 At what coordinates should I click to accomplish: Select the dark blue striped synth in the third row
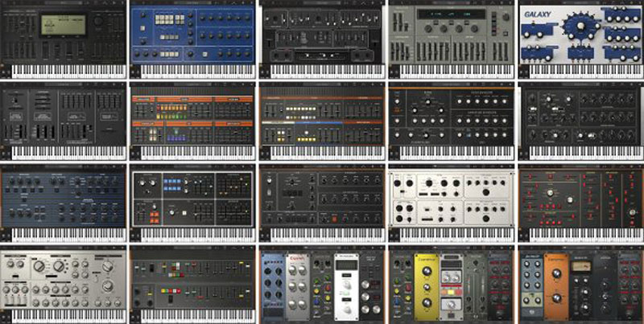point(64,203)
